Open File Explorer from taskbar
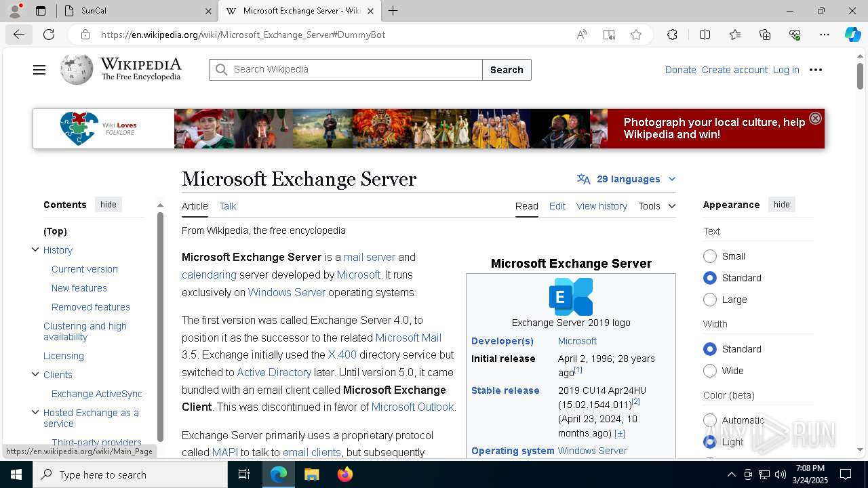 click(311, 474)
